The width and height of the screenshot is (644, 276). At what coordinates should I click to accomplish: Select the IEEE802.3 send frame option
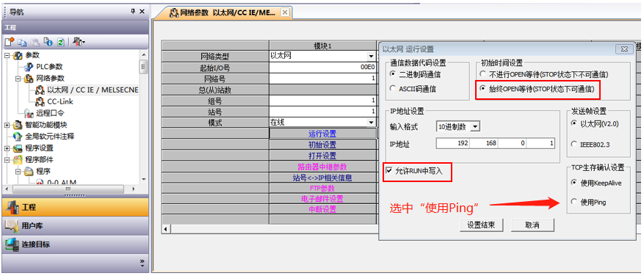click(574, 144)
